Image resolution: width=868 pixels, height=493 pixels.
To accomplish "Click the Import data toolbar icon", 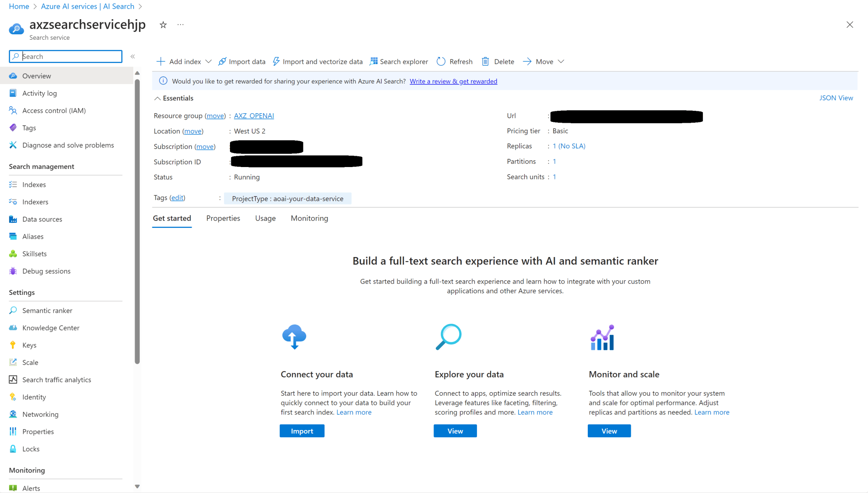I will pyautogui.click(x=222, y=62).
